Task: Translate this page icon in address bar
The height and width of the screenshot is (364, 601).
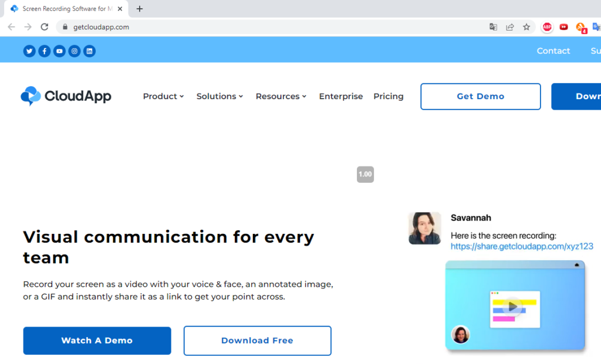Action: point(493,27)
